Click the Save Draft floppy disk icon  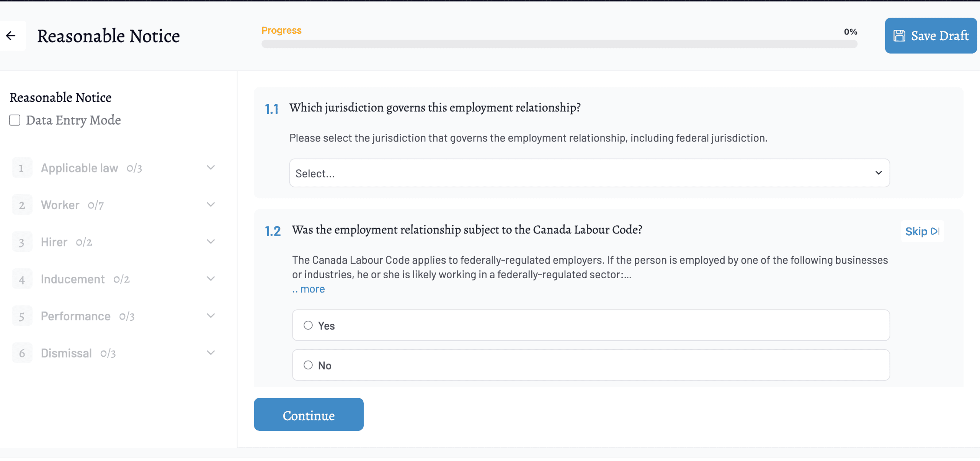899,36
